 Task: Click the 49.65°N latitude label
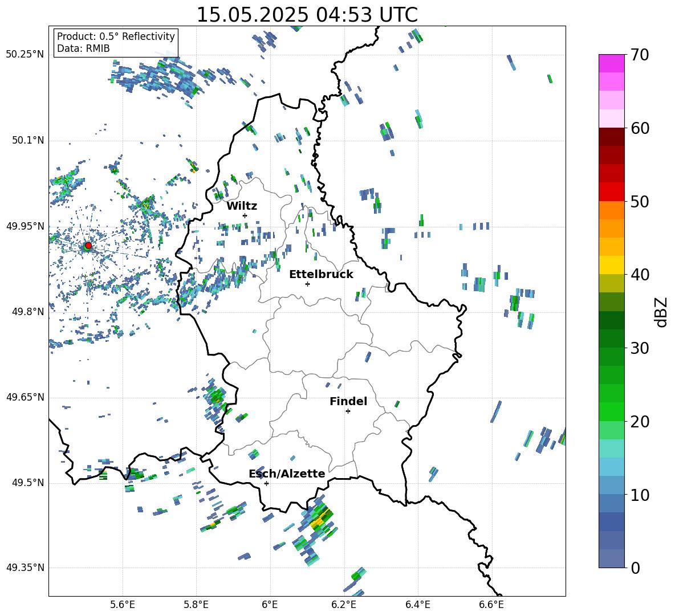pyautogui.click(x=25, y=397)
